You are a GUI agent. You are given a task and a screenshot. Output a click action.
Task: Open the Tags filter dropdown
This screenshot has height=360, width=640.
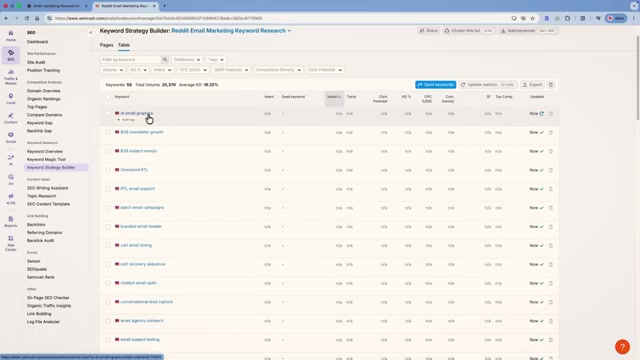[x=216, y=60]
